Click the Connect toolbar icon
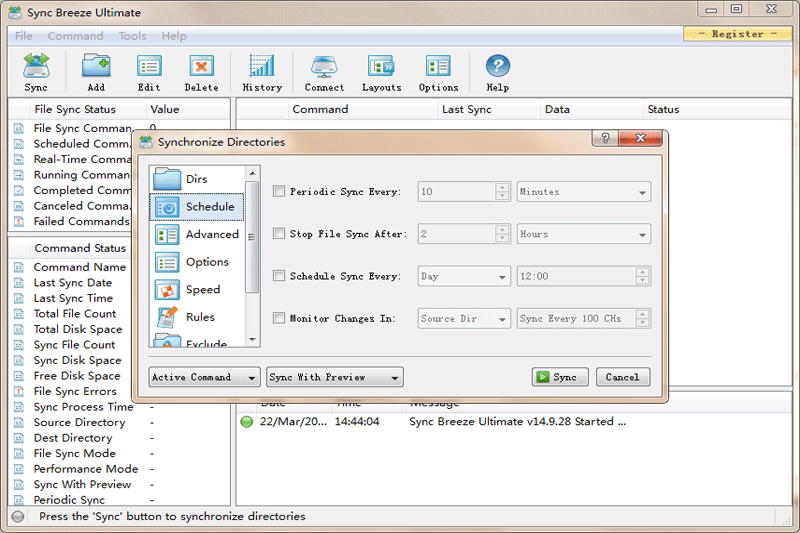Screen dimensions: 800x533 [x=324, y=66]
